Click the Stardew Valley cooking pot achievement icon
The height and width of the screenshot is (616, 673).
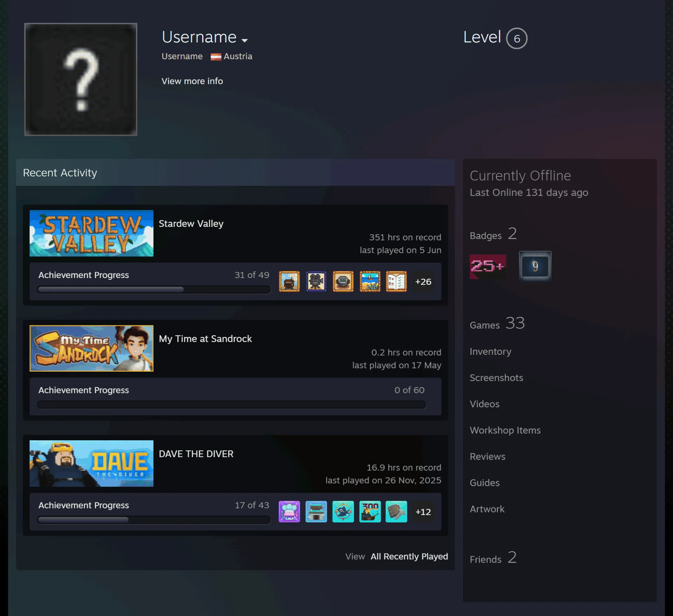pyautogui.click(x=289, y=282)
